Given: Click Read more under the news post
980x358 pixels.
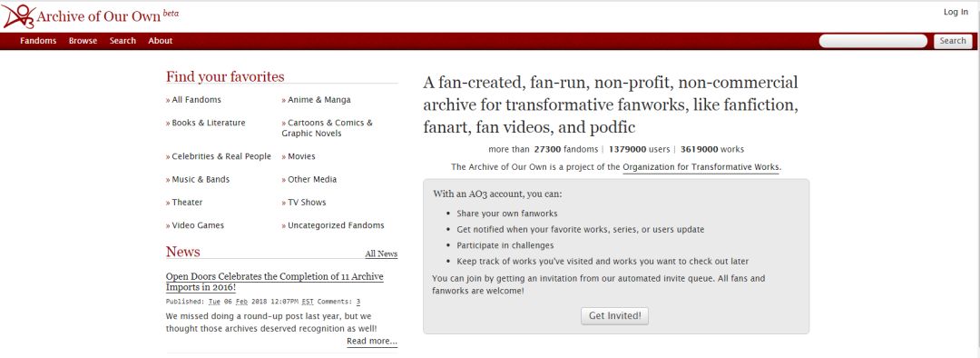Looking at the screenshot, I should click(x=372, y=341).
